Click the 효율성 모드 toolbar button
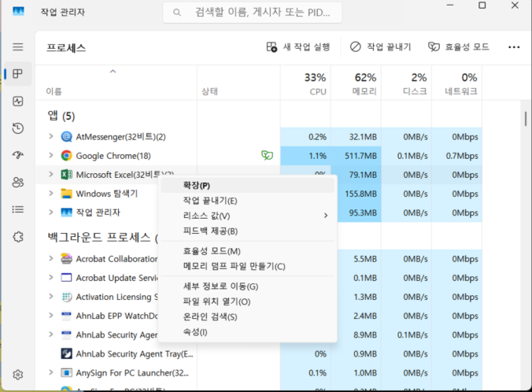The height and width of the screenshot is (392, 532). pos(459,47)
